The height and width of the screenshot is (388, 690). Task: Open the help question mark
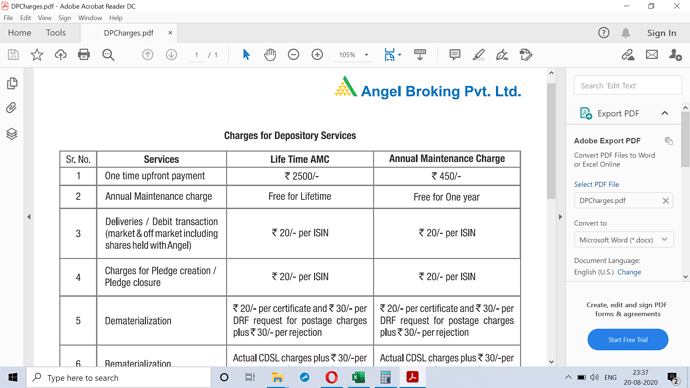point(604,33)
